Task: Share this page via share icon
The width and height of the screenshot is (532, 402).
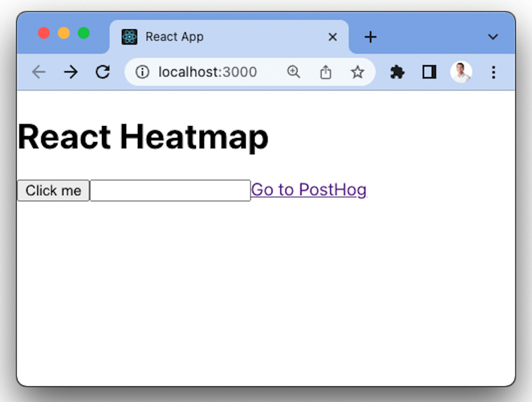Action: [325, 72]
